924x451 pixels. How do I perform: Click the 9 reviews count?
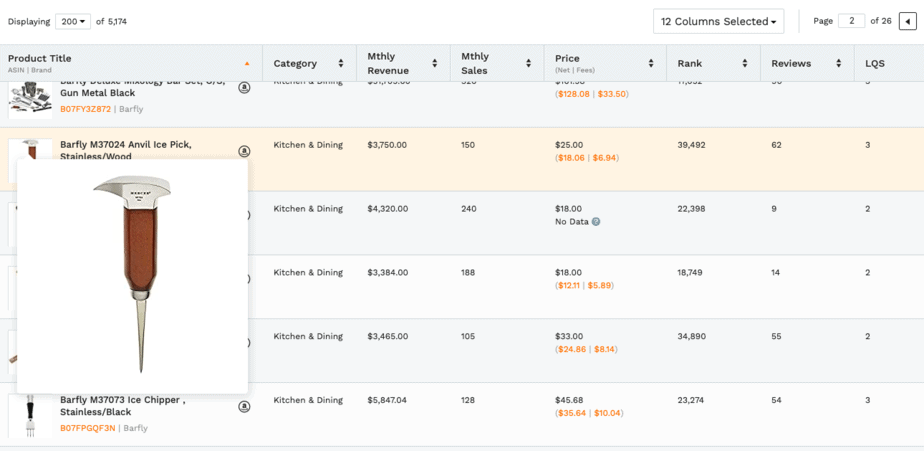click(x=774, y=209)
